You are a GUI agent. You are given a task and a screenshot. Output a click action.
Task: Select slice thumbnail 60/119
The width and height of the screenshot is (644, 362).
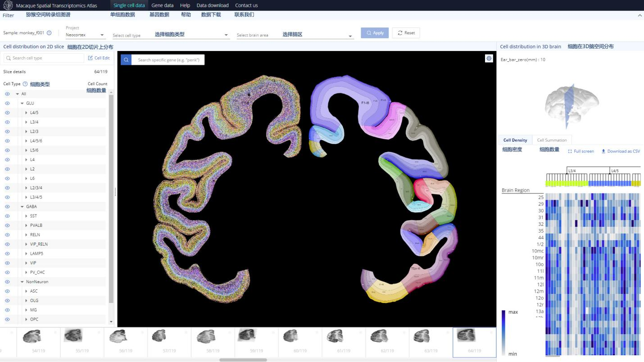[x=299, y=340]
